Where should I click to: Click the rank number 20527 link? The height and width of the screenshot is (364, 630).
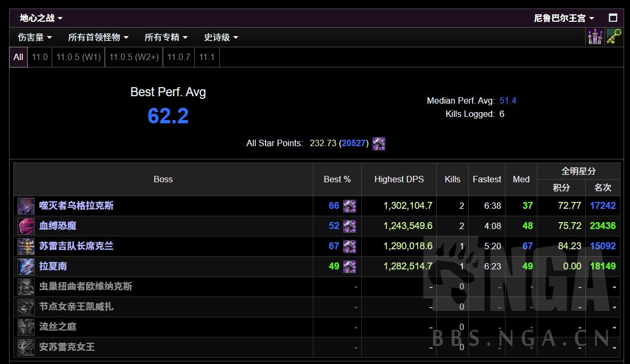click(355, 143)
